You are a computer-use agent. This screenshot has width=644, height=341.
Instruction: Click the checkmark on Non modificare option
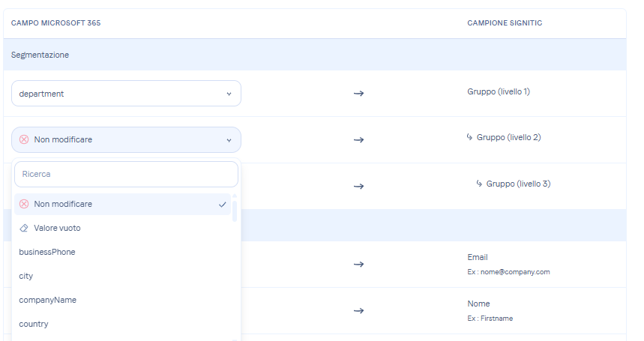tap(223, 204)
